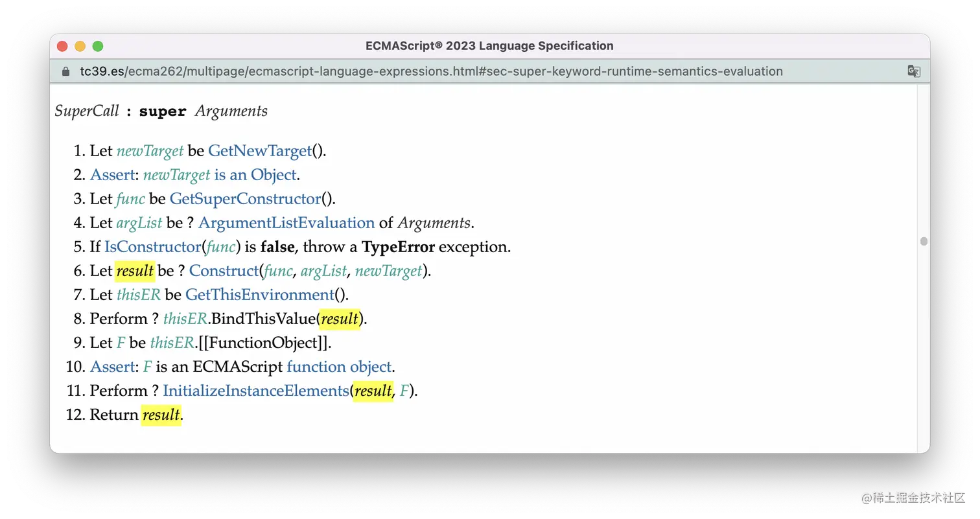The width and height of the screenshot is (980, 519).
Task: Click the newTarget variable in step 1
Action: (x=150, y=151)
